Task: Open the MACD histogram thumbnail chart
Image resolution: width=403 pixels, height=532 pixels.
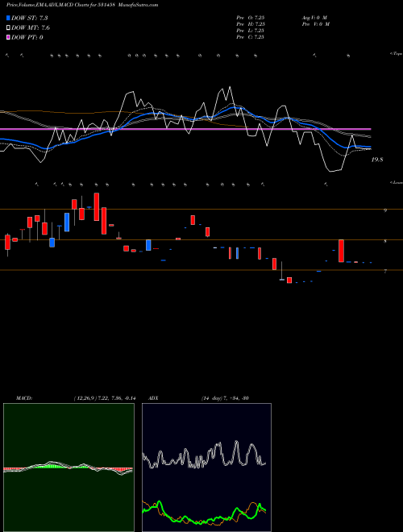Action: (69, 468)
